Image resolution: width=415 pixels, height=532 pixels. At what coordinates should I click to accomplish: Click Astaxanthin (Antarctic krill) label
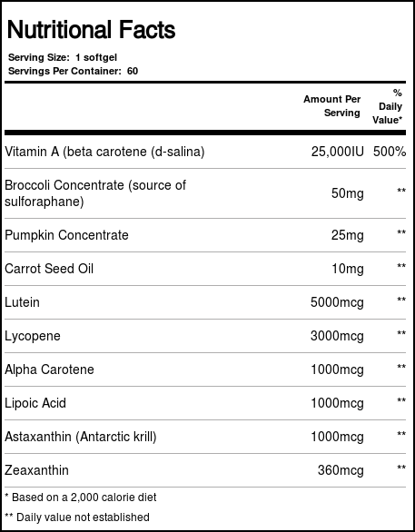click(81, 437)
